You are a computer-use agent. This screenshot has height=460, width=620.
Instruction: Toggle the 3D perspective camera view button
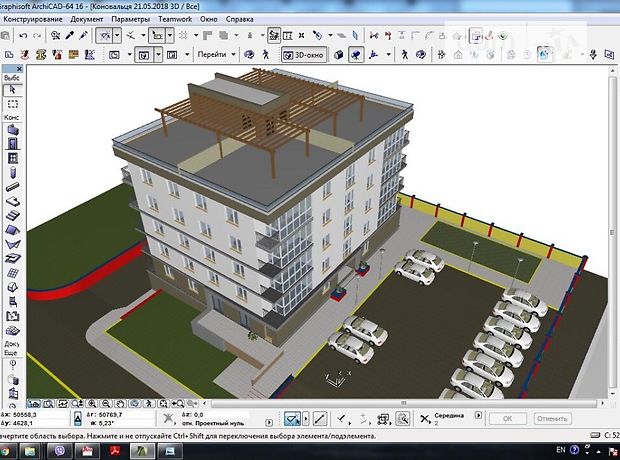(x=356, y=55)
